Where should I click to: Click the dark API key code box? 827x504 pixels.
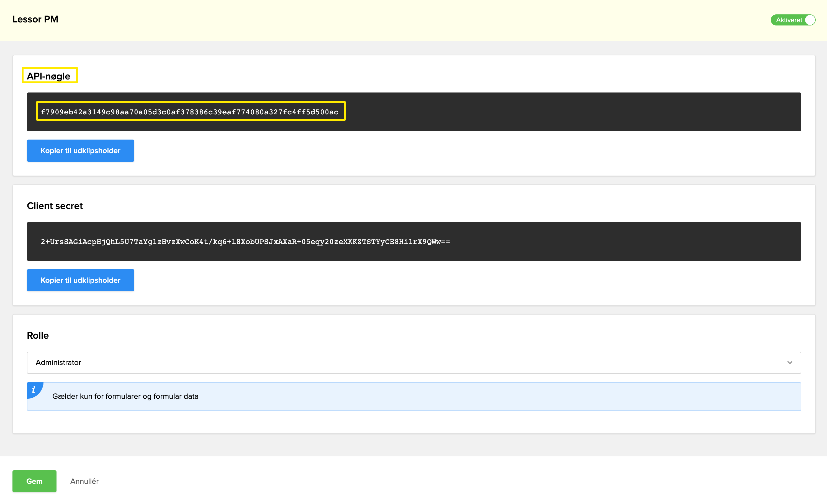coord(571,112)
